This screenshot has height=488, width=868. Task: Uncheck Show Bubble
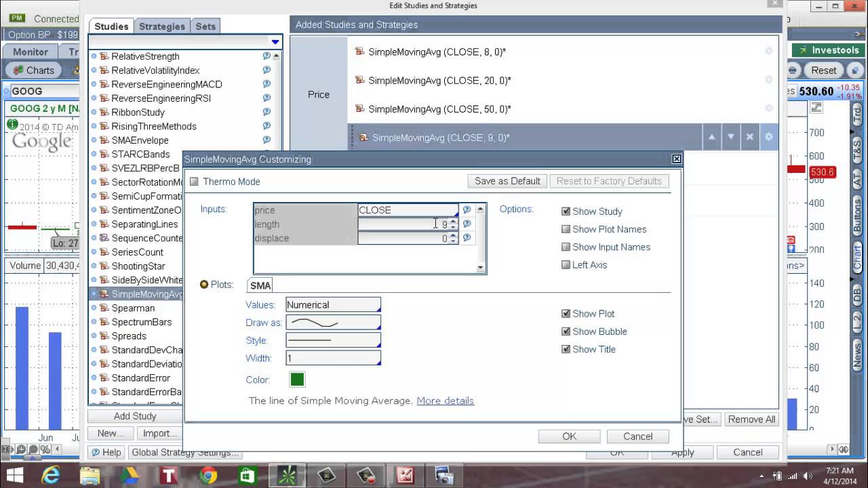coord(566,331)
